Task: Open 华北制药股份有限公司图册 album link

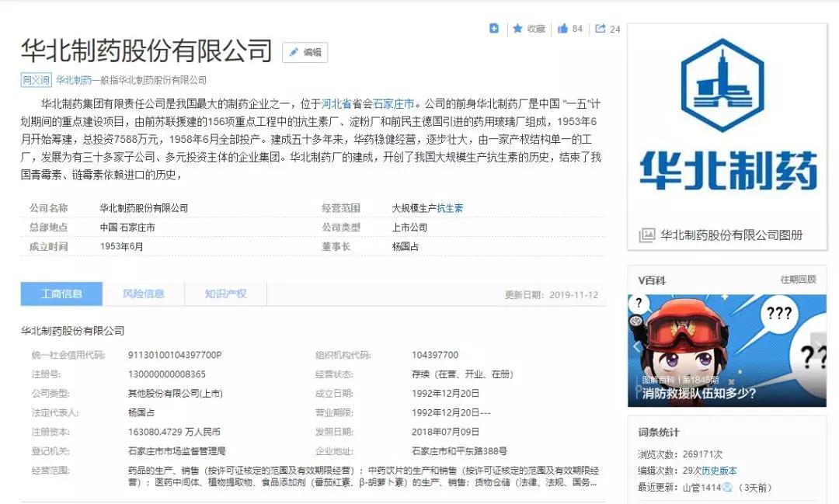Action: [732, 235]
